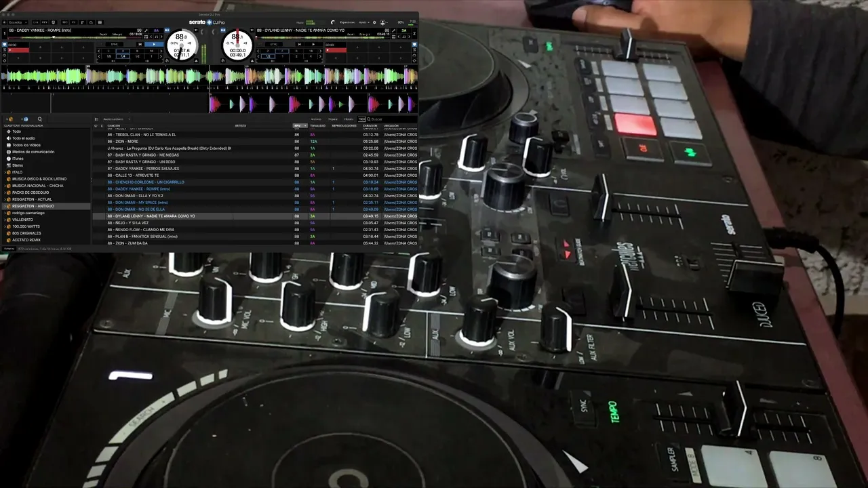This screenshot has width=868, height=488.
Task: Open the Historia tab
Action: pyautogui.click(x=349, y=119)
